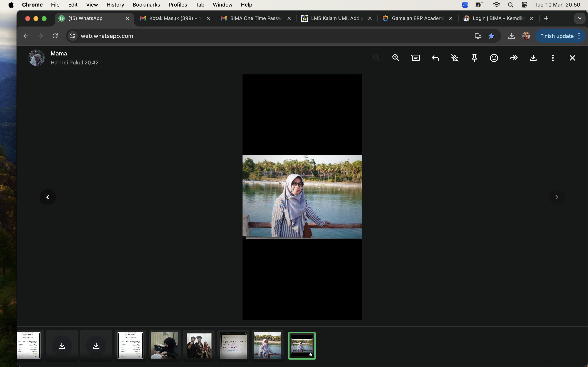Download the photo from viewer toolbar
This screenshot has width=588, height=367.
click(533, 58)
